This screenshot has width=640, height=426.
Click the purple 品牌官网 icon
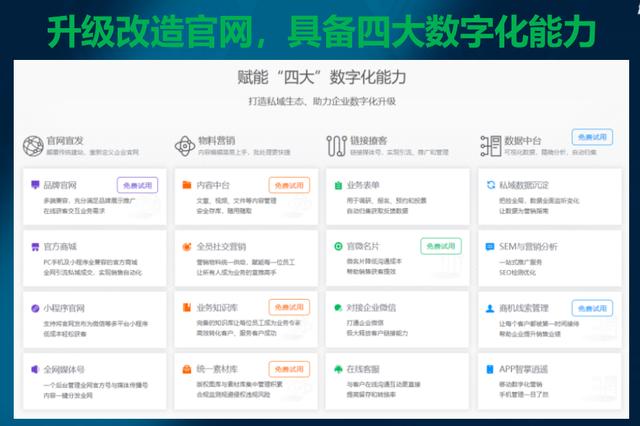(x=33, y=185)
